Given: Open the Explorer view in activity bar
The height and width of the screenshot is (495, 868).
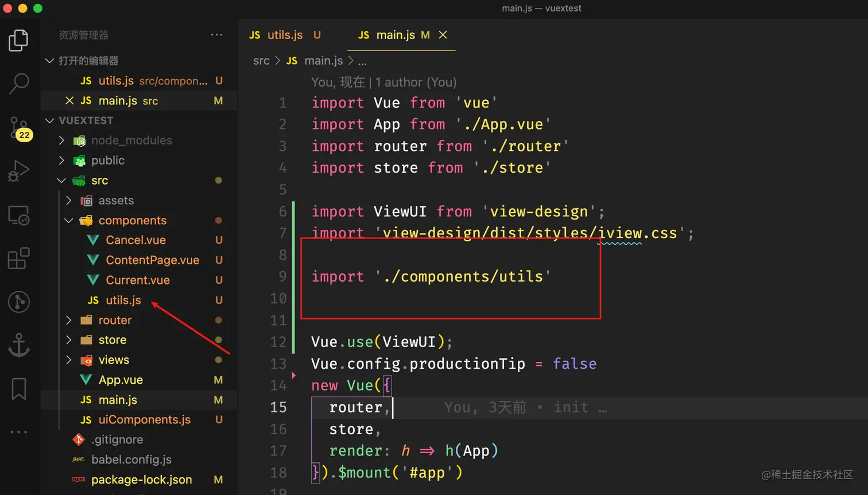Looking at the screenshot, I should click(x=18, y=40).
